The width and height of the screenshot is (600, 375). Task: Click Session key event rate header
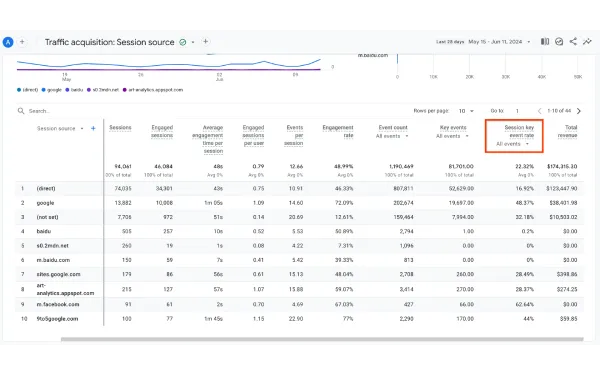[519, 131]
